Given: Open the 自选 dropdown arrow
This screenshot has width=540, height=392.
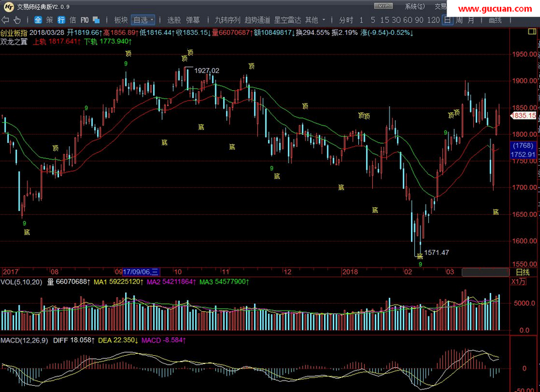Looking at the screenshot, I should 152,20.
